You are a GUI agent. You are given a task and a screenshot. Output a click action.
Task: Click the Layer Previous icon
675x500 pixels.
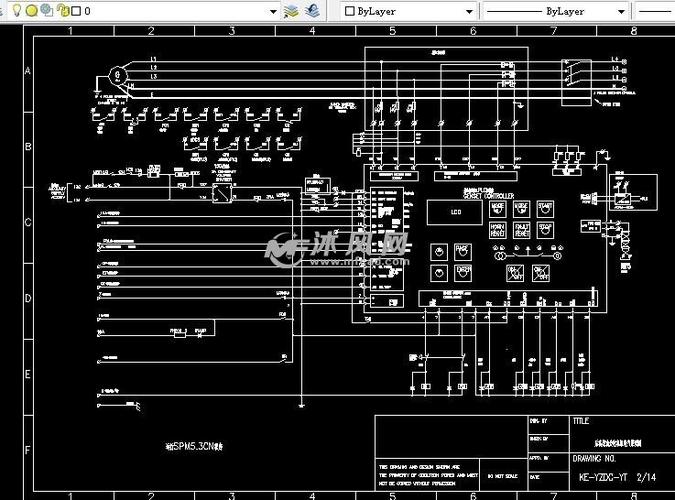313,11
